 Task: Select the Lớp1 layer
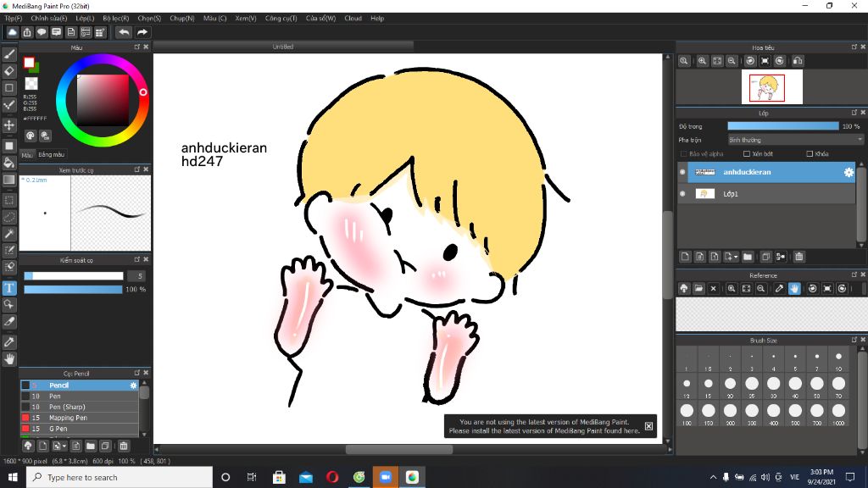[771, 194]
